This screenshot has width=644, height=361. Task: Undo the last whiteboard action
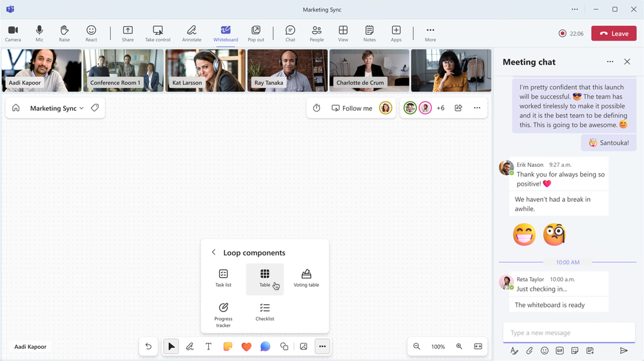[149, 346]
